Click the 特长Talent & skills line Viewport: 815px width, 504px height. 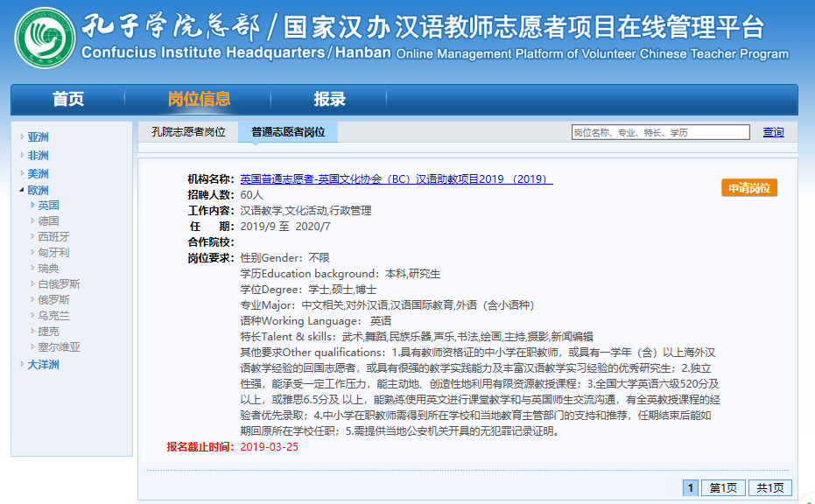tap(417, 337)
